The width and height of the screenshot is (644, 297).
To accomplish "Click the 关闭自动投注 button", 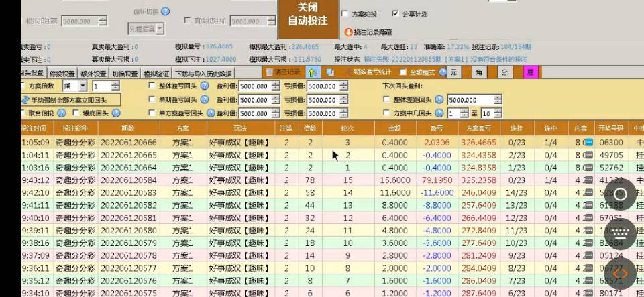I will pos(307,15).
